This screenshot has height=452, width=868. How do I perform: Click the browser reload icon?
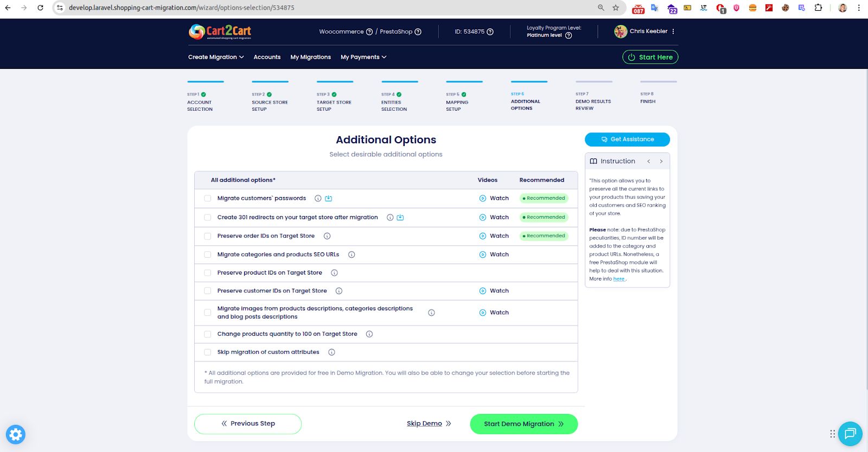40,8
